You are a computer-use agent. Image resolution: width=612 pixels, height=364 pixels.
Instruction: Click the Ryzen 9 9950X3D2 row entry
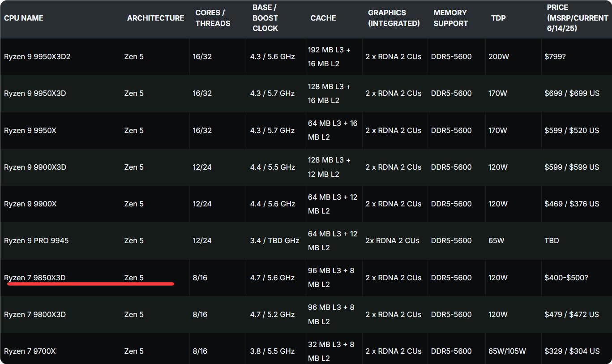[37, 56]
